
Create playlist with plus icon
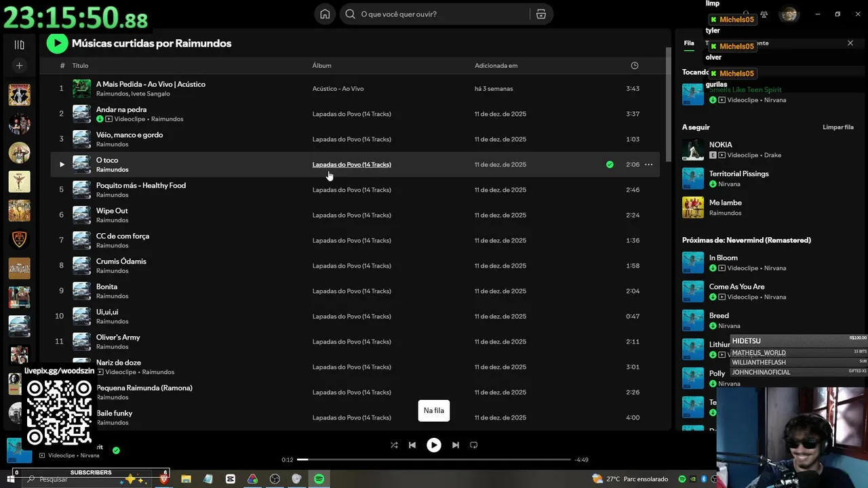point(19,66)
